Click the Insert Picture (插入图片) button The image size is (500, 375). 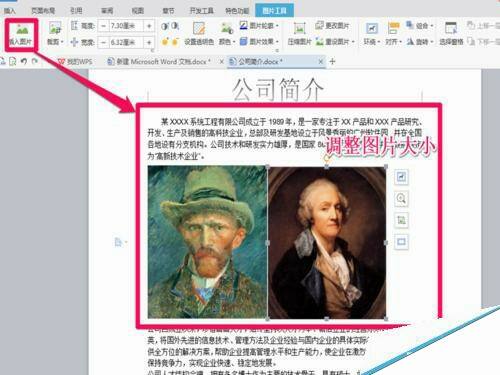(20, 34)
